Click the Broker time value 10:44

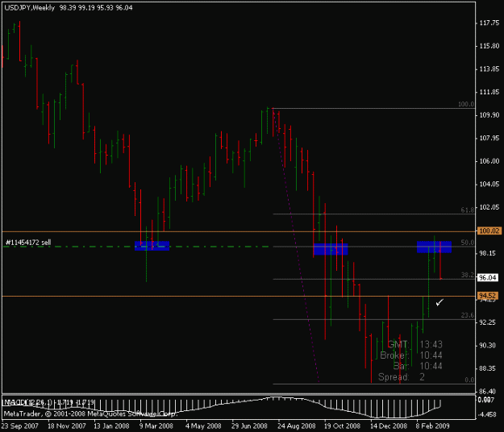point(431,355)
